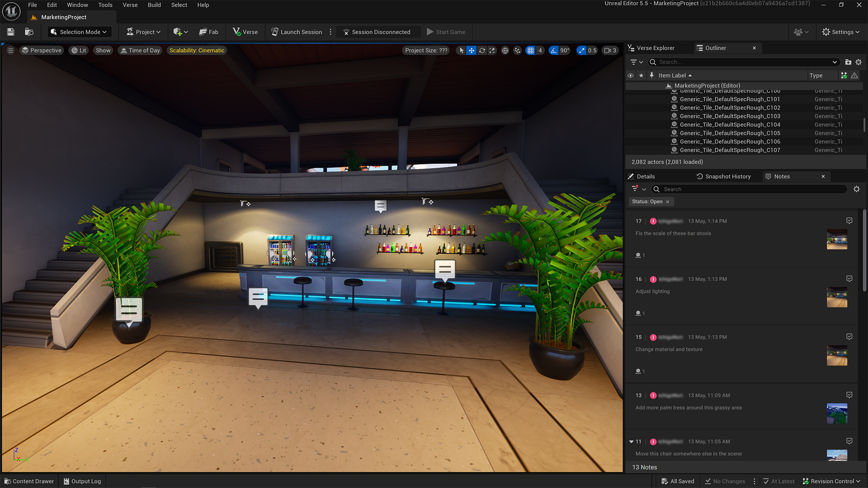
Task: Click the Notes panel filter icon
Action: click(634, 189)
